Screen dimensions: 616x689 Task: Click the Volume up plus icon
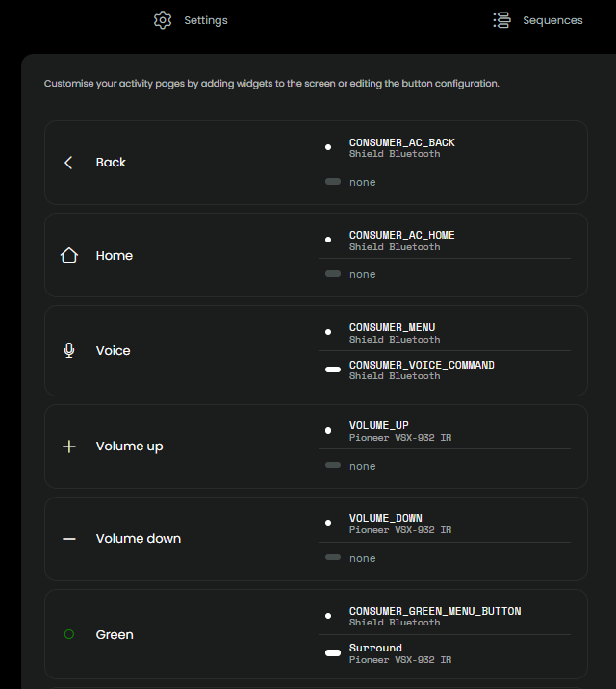pos(69,447)
